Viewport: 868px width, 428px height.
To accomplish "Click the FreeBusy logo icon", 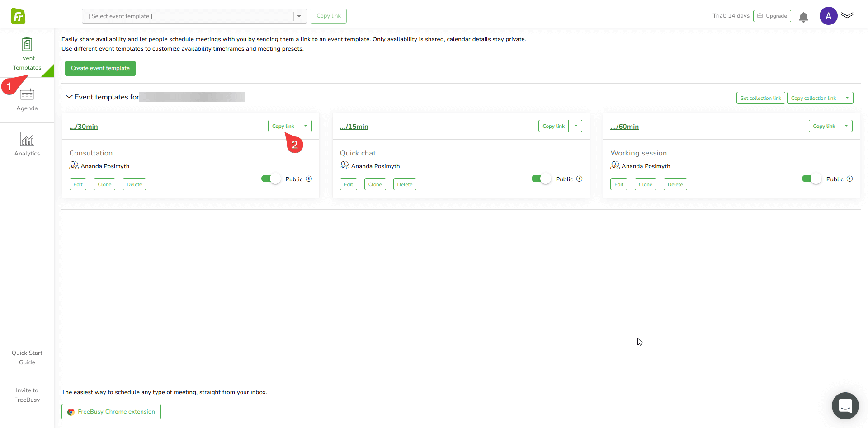I will [18, 16].
